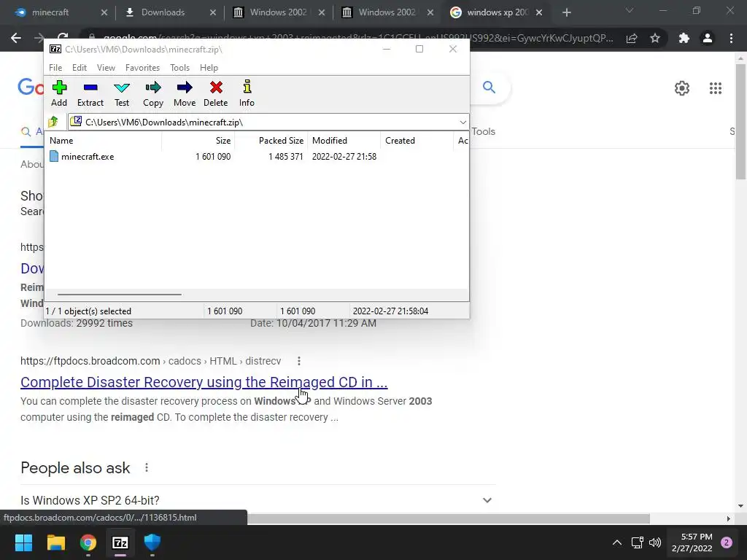The height and width of the screenshot is (560, 747).
Task: Go back in Chrome
Action: 16,38
